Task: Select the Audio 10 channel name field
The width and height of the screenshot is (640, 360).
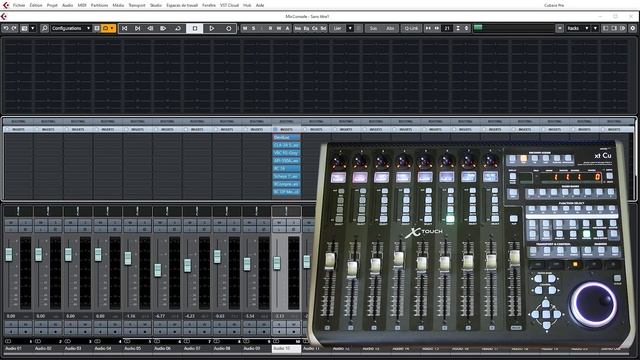Action: tap(287, 349)
